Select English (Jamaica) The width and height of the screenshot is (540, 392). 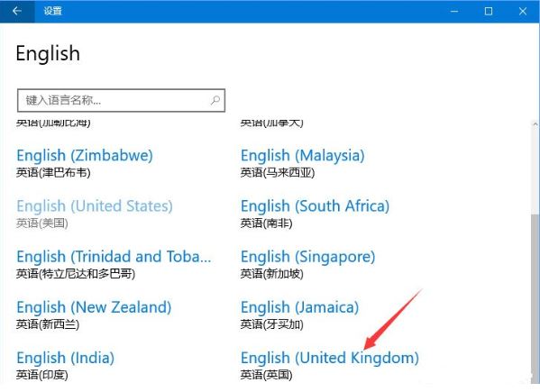click(x=299, y=307)
